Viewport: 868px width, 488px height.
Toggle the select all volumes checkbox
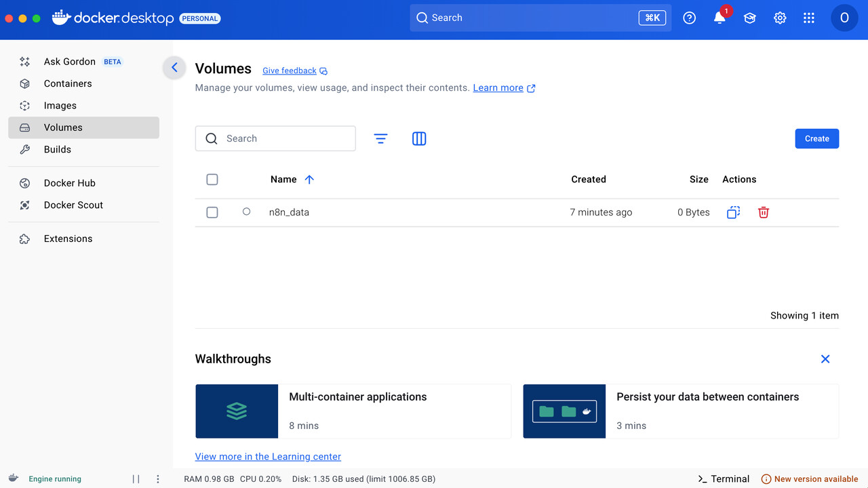(x=212, y=180)
